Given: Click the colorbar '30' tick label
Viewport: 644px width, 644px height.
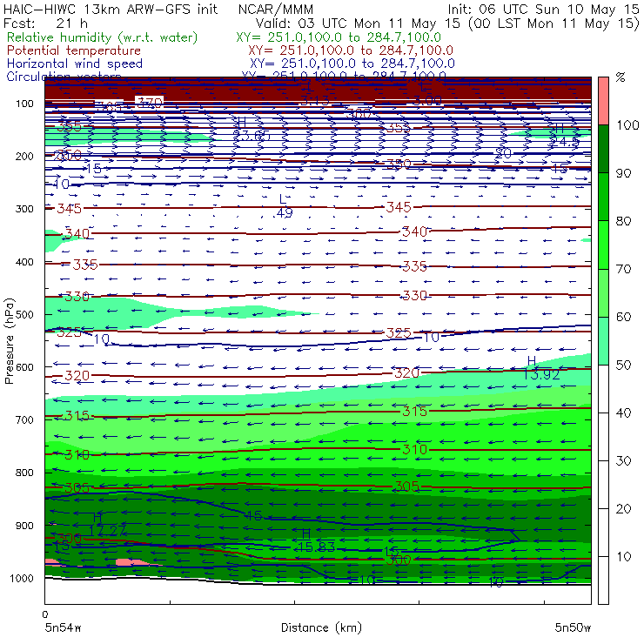Looking at the screenshot, I should pos(623,460).
